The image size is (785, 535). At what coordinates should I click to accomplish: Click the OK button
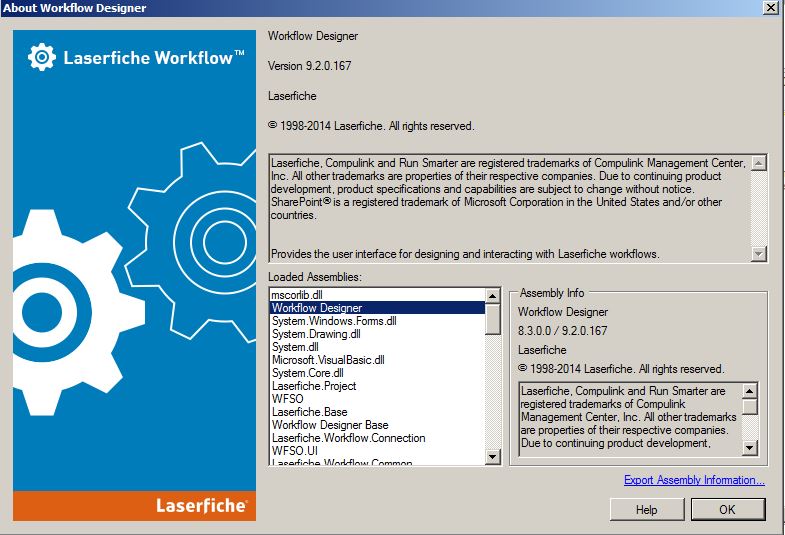click(728, 509)
